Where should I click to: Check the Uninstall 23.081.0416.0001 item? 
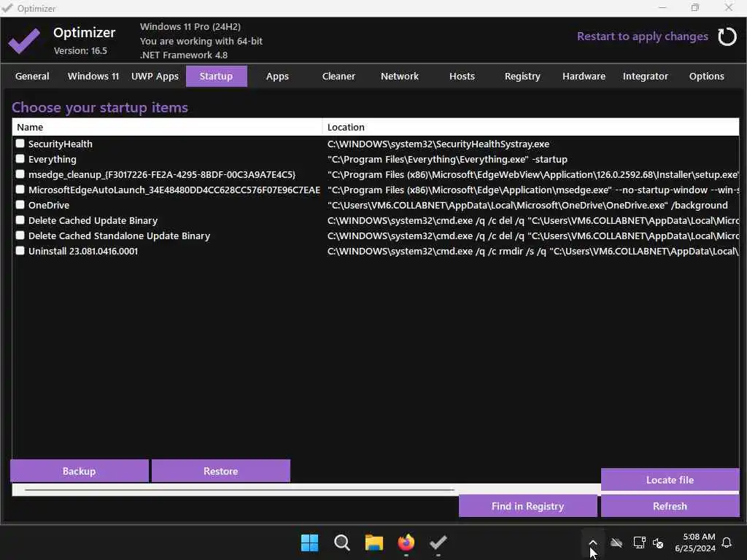pyautogui.click(x=20, y=251)
